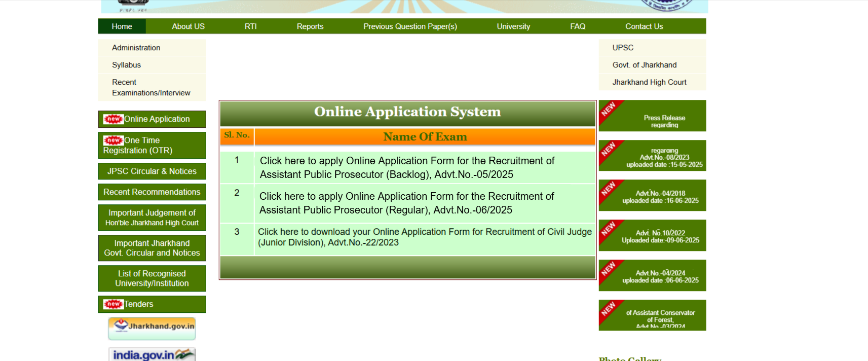The image size is (868, 361).
Task: Open JPSC Circular & Notices
Action: 152,171
